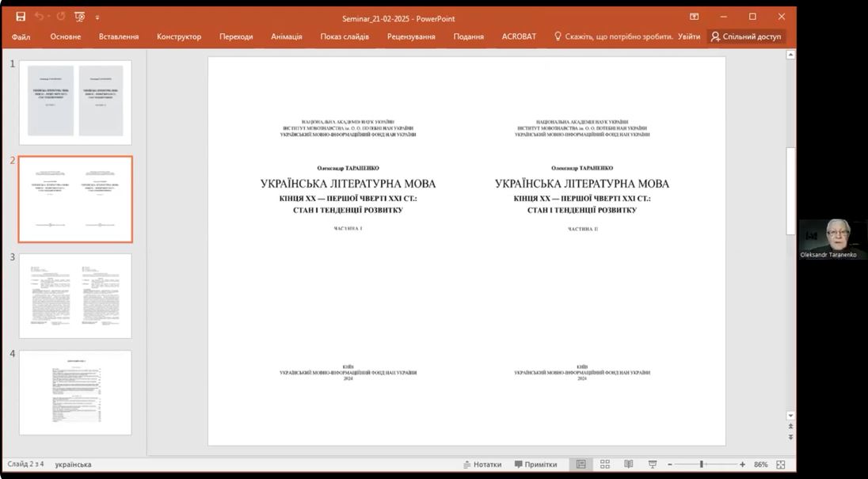The height and width of the screenshot is (479, 868).
Task: Open the 86% zoom level dialog
Action: (760, 465)
